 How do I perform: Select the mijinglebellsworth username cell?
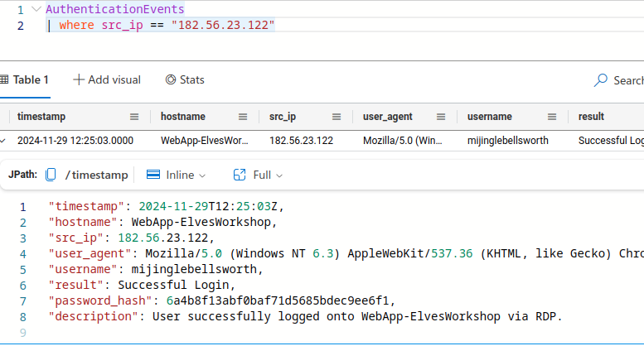pyautogui.click(x=507, y=140)
